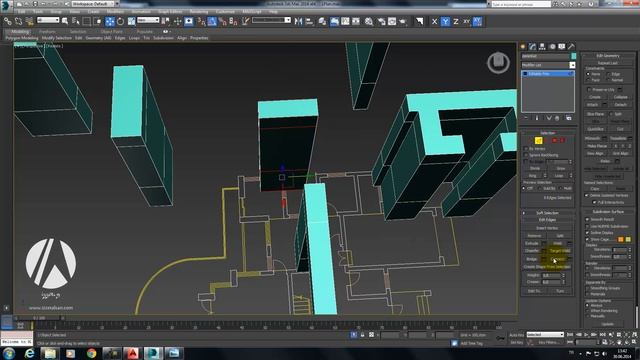Click the ViewCube in the viewport
640x360 pixels.
498,62
